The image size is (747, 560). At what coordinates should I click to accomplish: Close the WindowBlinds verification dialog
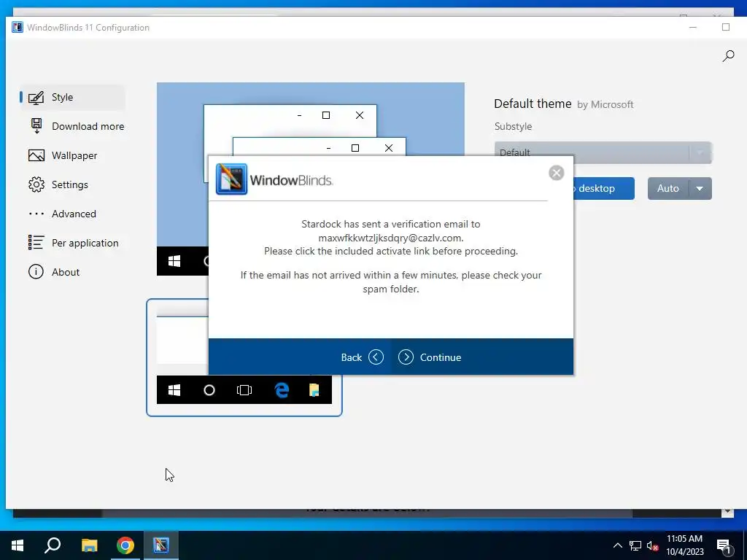click(x=556, y=173)
